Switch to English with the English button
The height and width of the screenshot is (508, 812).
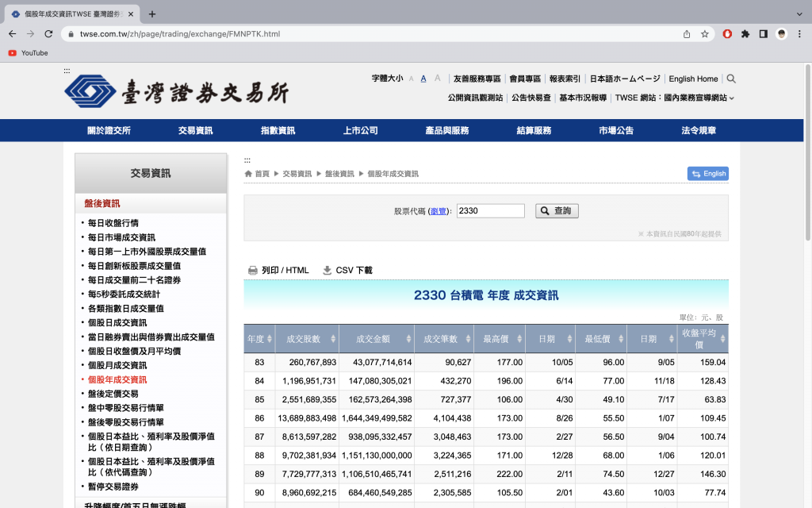click(708, 174)
